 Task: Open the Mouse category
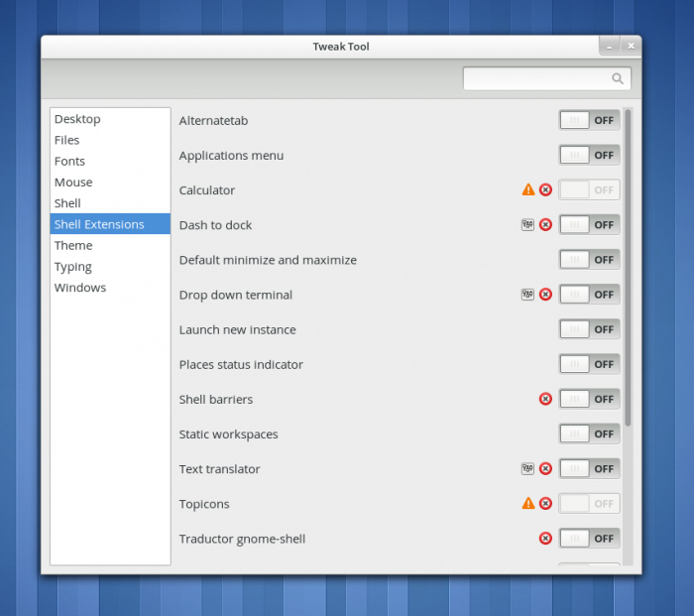coord(110,182)
